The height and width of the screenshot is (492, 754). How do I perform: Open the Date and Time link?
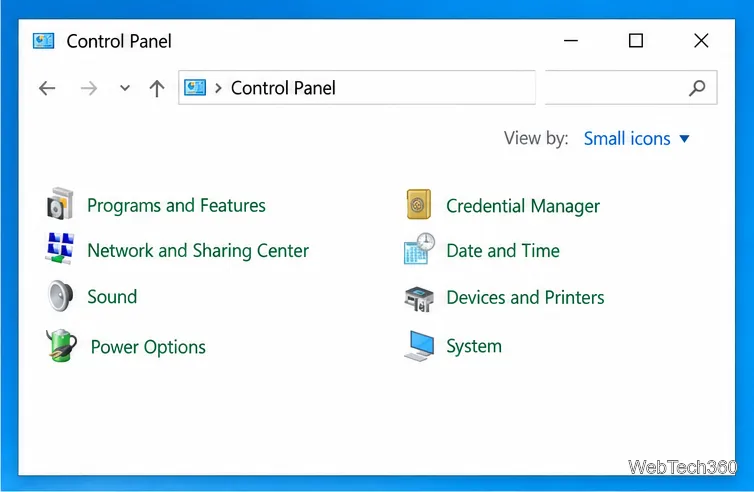pyautogui.click(x=503, y=251)
